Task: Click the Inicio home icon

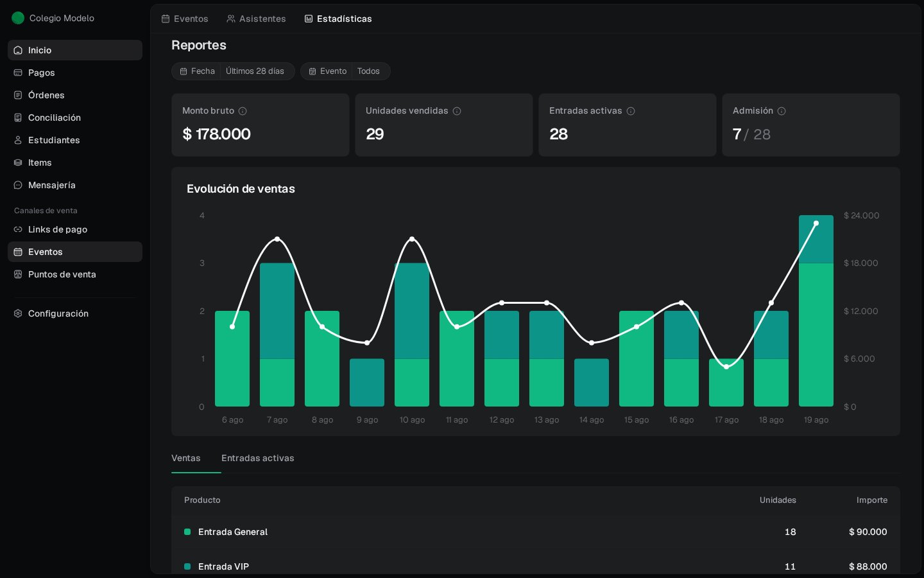Action: (x=18, y=50)
